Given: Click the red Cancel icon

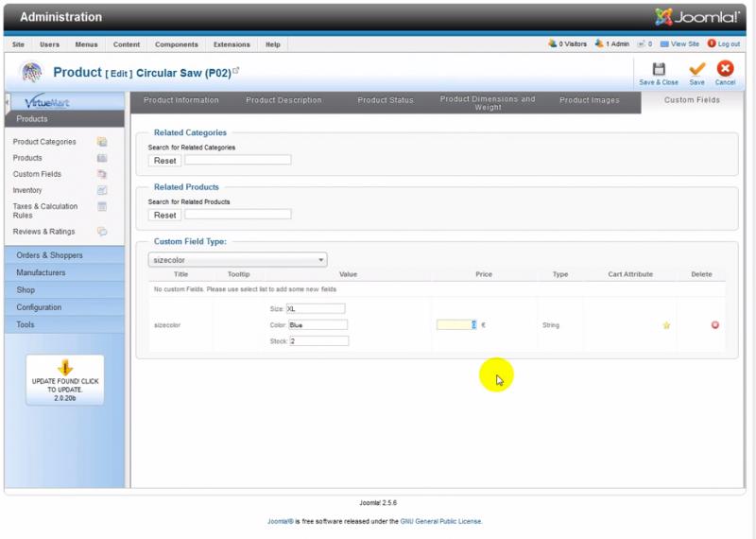Looking at the screenshot, I should click(x=725, y=69).
